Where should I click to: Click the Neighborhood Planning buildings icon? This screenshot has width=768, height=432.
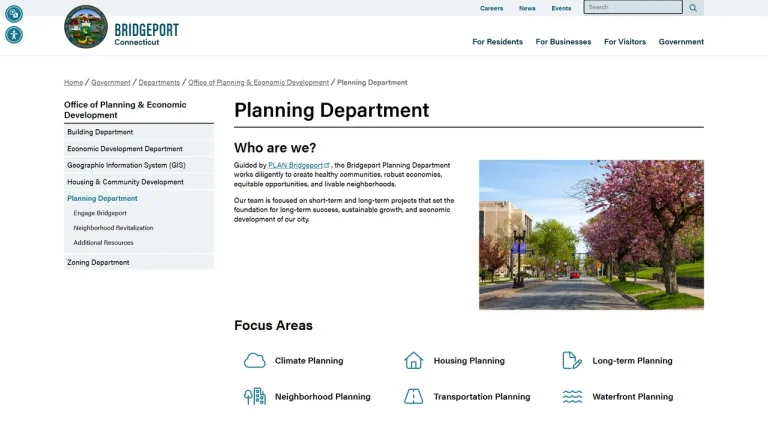(255, 396)
